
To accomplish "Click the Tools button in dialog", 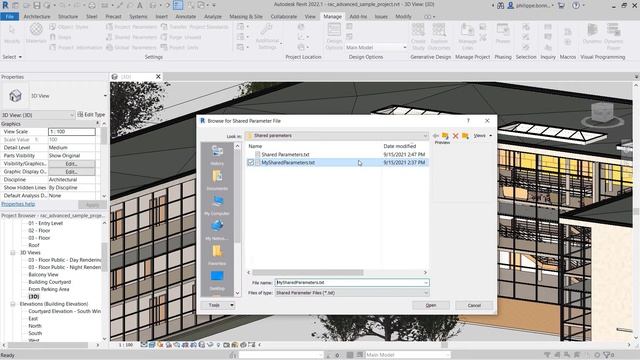I will [214, 305].
